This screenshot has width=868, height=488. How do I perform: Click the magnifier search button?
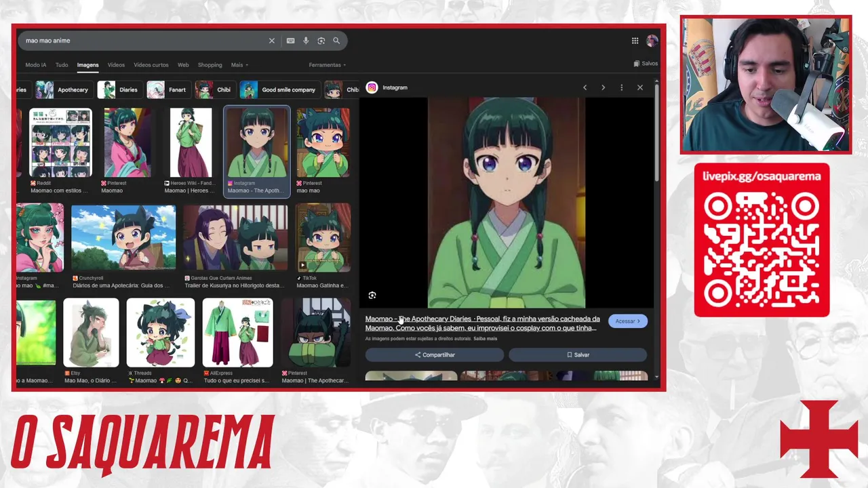pyautogui.click(x=336, y=41)
